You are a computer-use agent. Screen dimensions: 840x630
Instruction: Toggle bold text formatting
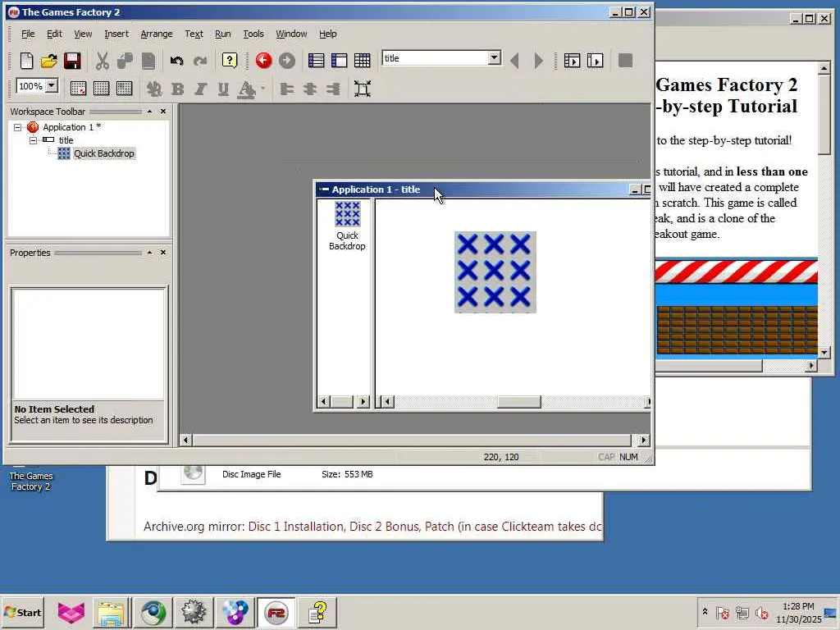click(x=177, y=89)
